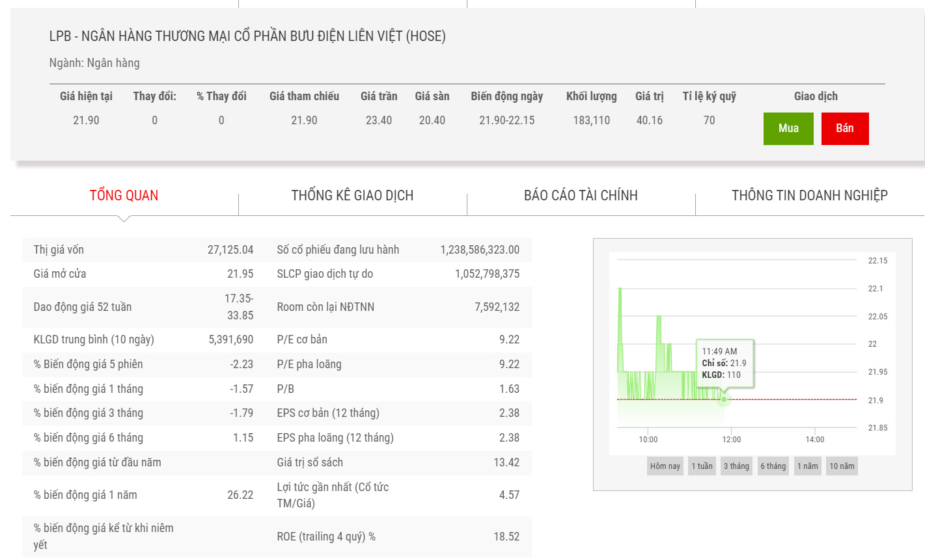Choose the 6 tháng chart range
Image resolution: width=925 pixels, height=560 pixels.
773,466
